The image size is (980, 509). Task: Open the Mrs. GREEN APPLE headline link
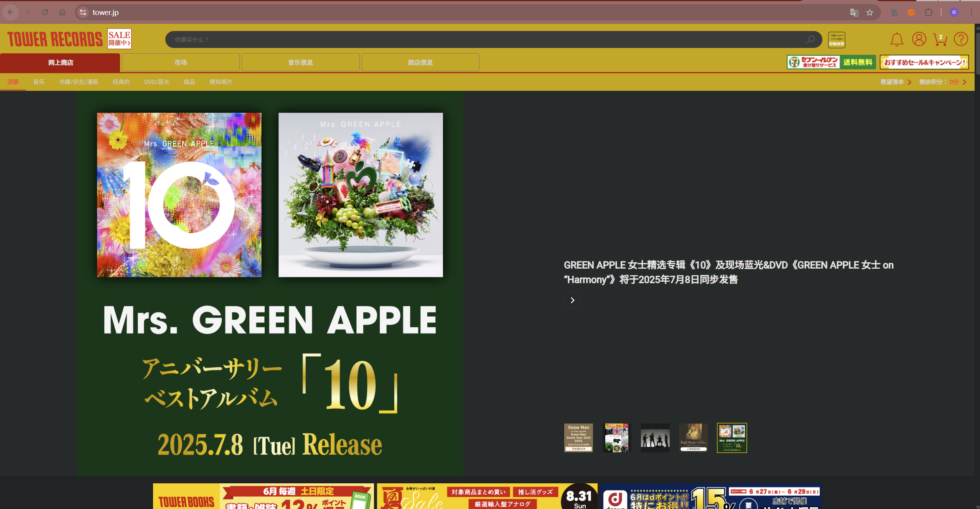[728, 272]
